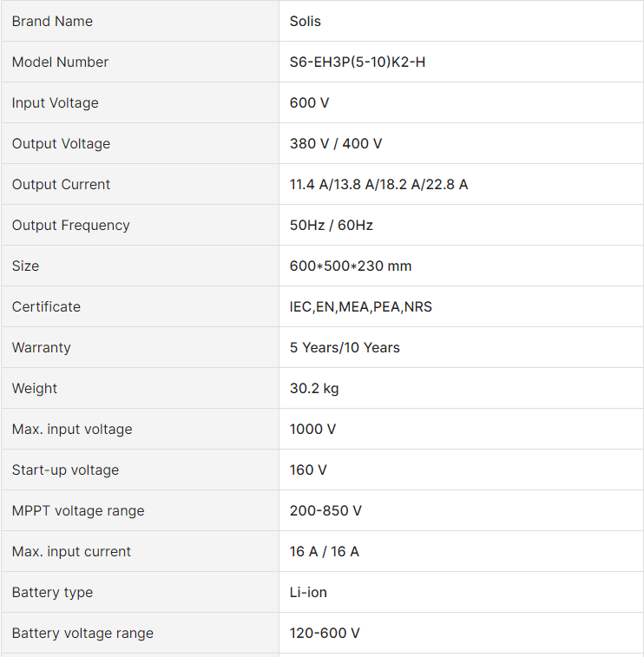Select the Input Voltage label
Image resolution: width=644 pixels, height=657 pixels.
pyautogui.click(x=55, y=102)
